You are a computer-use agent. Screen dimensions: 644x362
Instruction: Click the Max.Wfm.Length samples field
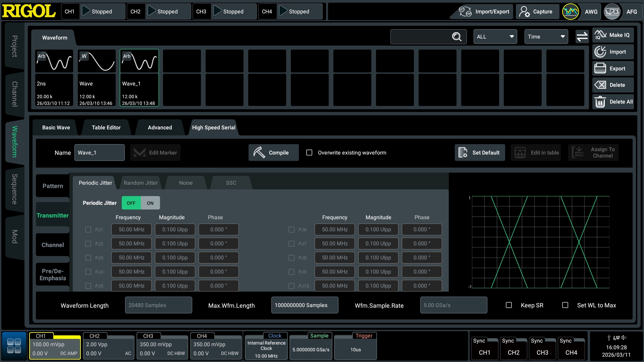click(x=305, y=305)
